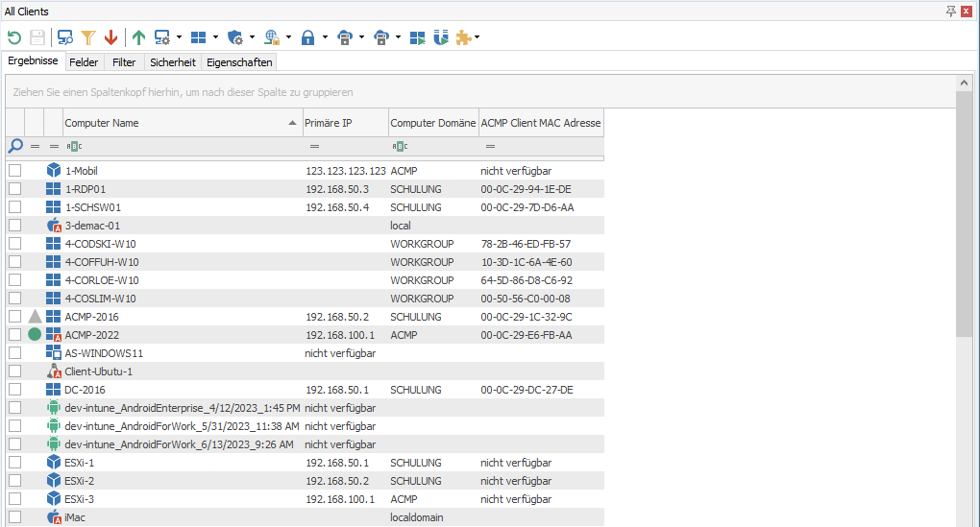Click the orange filter funnel icon
This screenshot has width=980, height=527.
(88, 37)
